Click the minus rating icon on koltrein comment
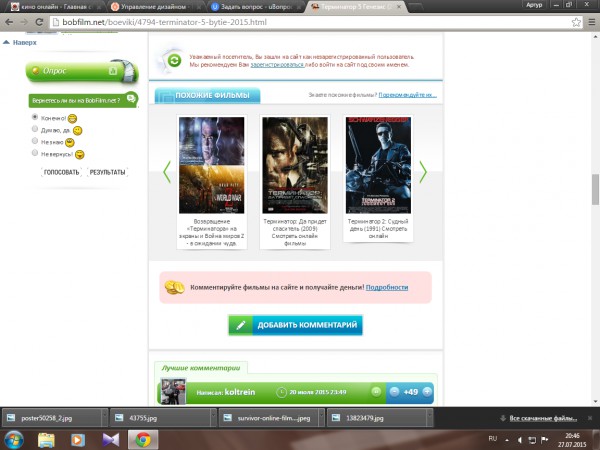This screenshot has height=450, width=600. (394, 392)
